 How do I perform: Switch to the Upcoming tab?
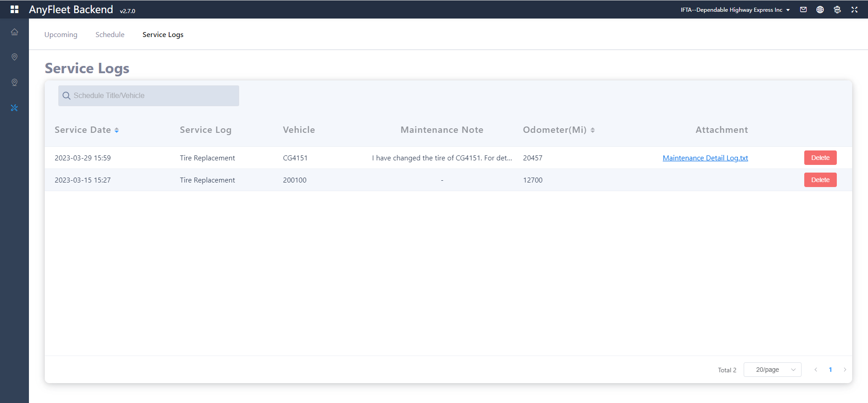point(61,35)
